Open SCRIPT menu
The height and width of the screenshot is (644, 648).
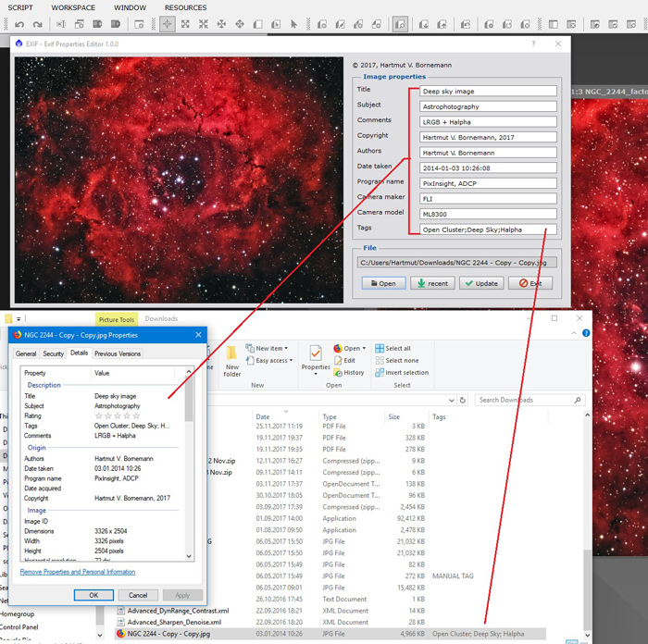click(20, 7)
